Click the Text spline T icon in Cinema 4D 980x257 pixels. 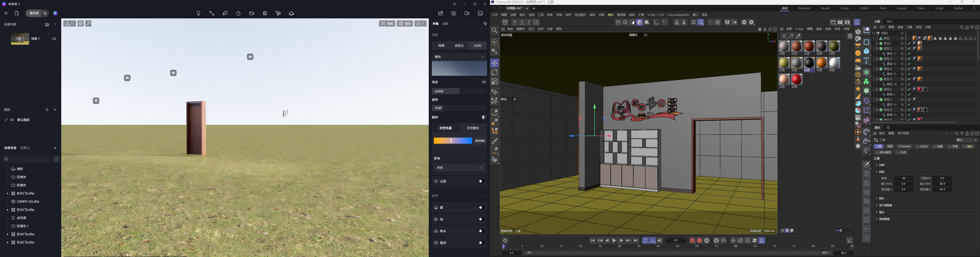pos(867,61)
